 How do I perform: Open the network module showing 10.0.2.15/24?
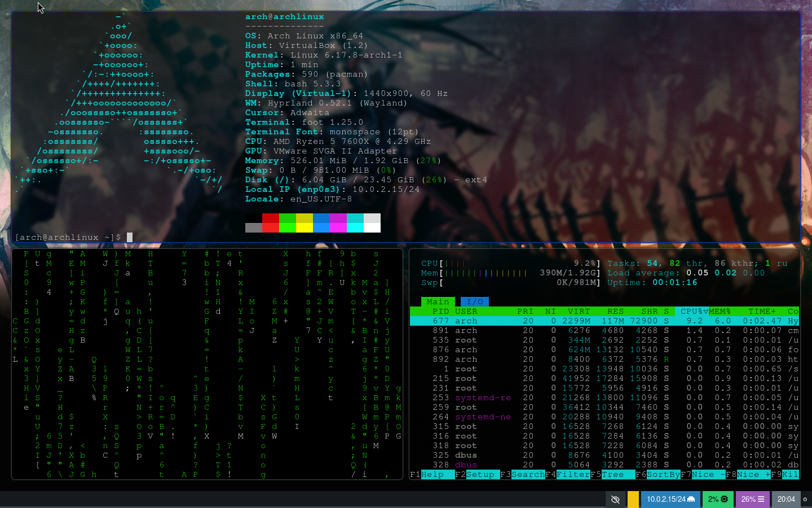[670, 499]
